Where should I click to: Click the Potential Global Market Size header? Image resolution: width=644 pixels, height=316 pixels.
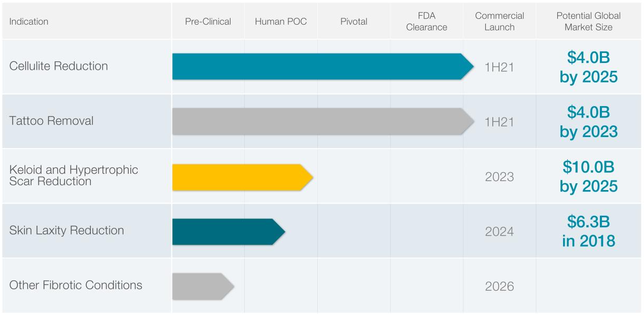pos(588,22)
